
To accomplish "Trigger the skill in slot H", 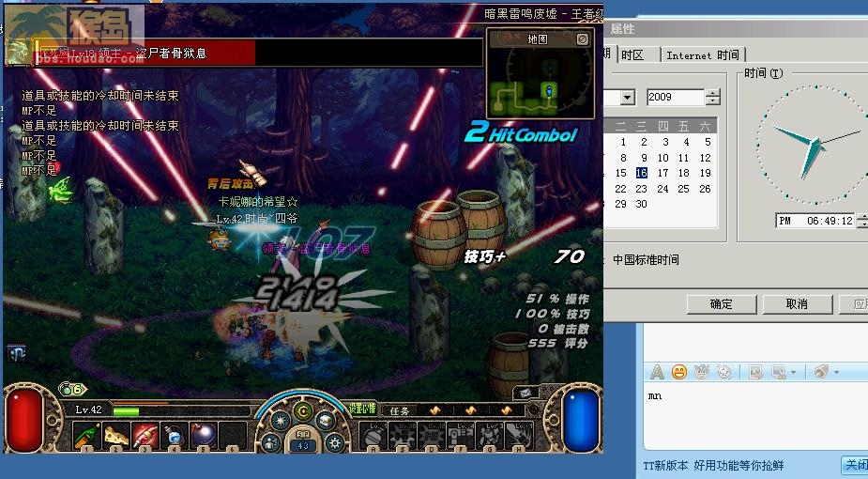I will (519, 437).
